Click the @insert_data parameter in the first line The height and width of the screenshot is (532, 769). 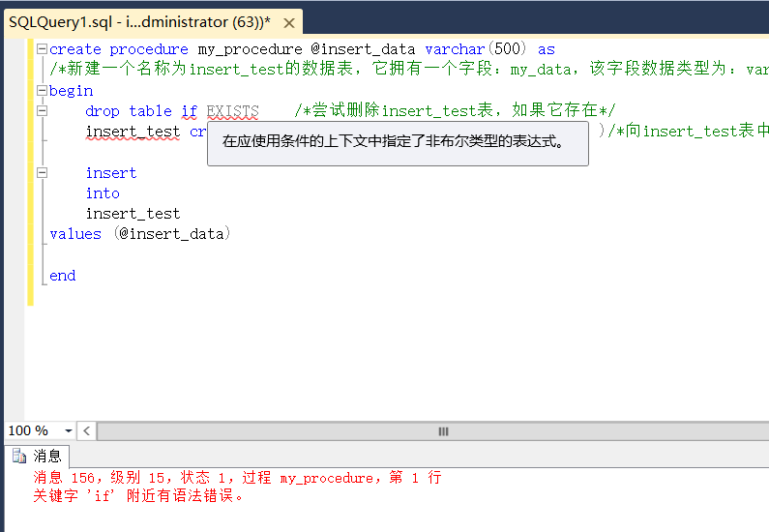[x=363, y=49]
